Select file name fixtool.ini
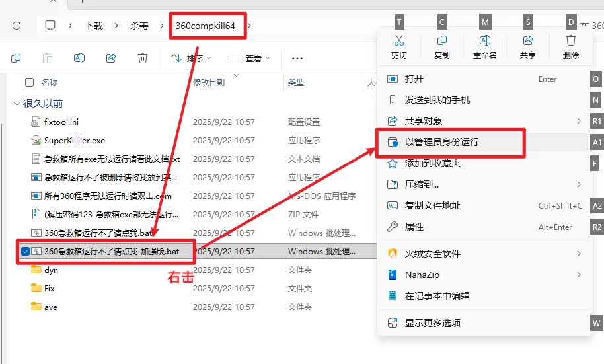Image resolution: width=604 pixels, height=364 pixels. [61, 122]
